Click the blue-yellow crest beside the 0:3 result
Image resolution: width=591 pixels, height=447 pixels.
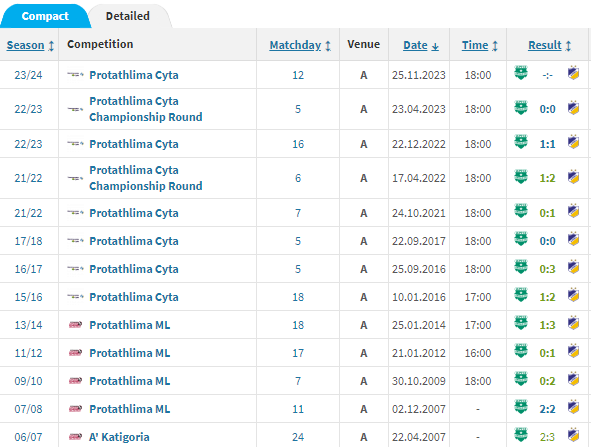pos(573,267)
